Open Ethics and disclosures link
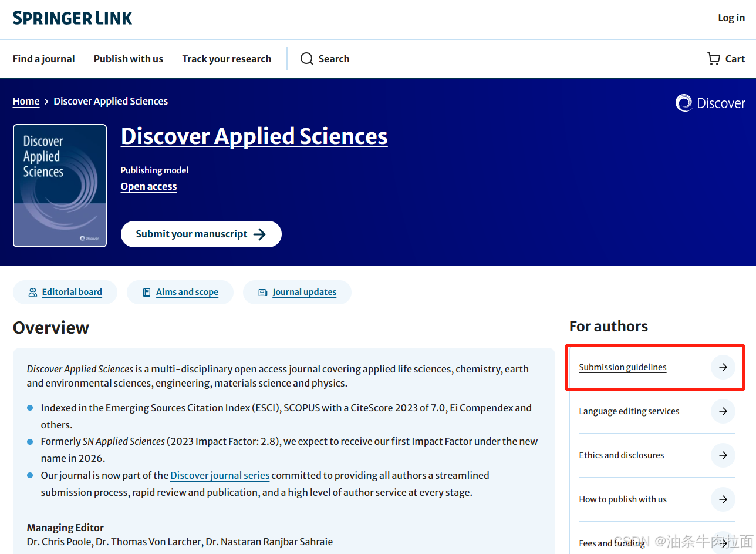Screen dimensions: 756x554 coord(622,455)
